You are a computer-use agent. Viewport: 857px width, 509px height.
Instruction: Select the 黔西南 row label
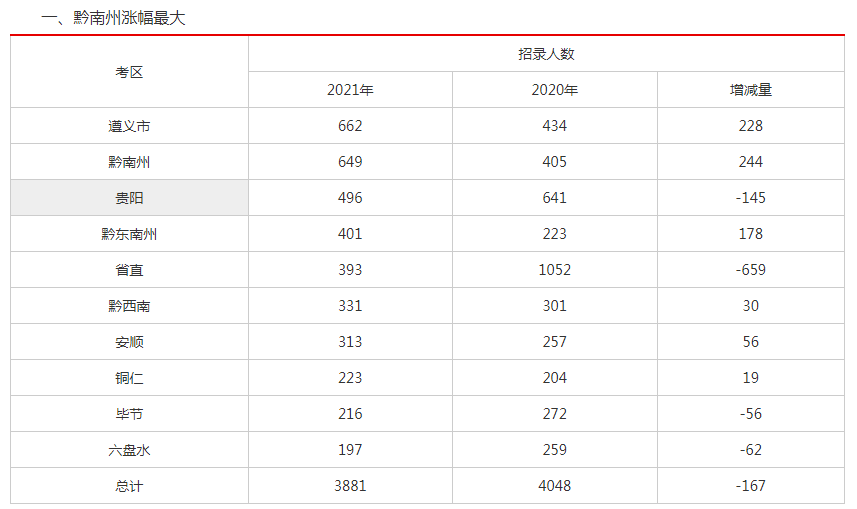pos(129,306)
